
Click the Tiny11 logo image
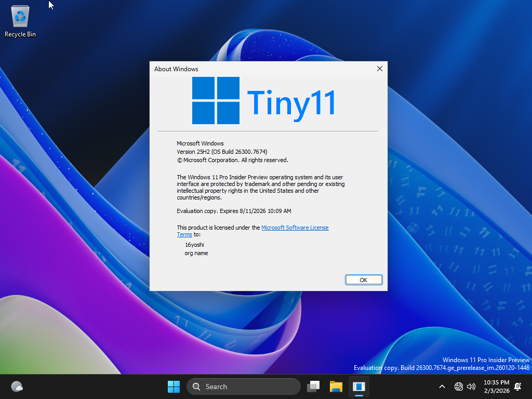[264, 101]
